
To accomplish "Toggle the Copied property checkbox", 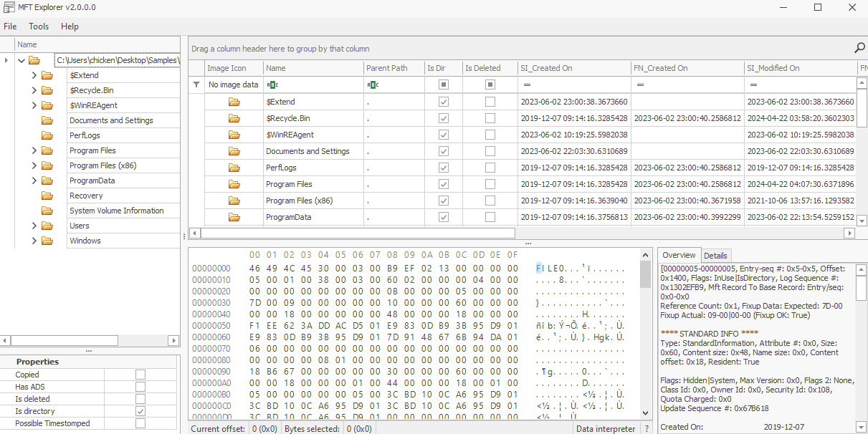I will [140, 375].
